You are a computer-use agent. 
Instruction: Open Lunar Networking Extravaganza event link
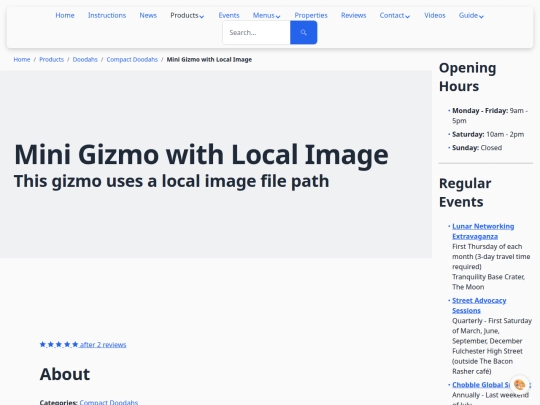coord(483,231)
